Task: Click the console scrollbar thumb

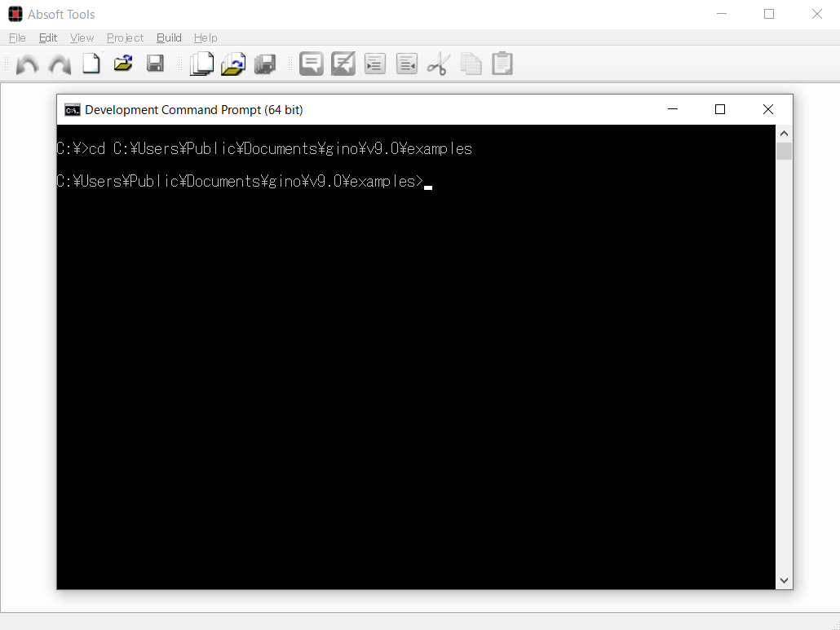Action: [x=785, y=151]
